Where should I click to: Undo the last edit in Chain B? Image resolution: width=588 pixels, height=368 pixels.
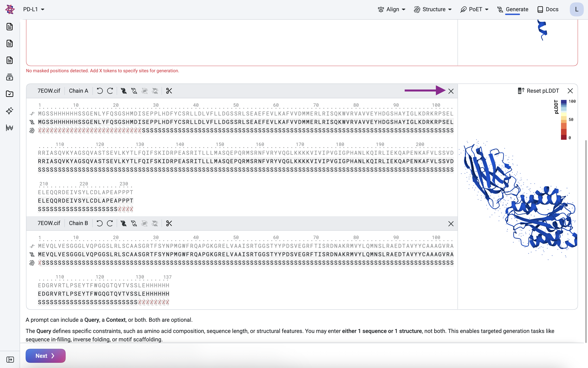(100, 223)
